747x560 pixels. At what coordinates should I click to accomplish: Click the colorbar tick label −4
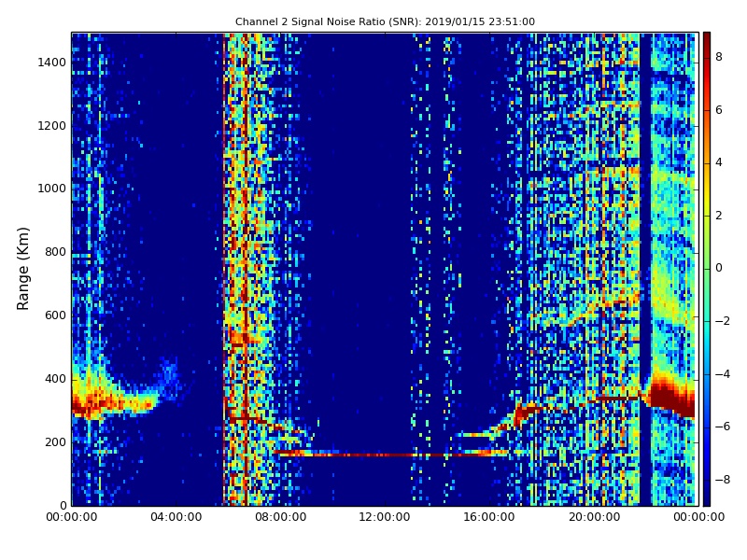point(723,374)
